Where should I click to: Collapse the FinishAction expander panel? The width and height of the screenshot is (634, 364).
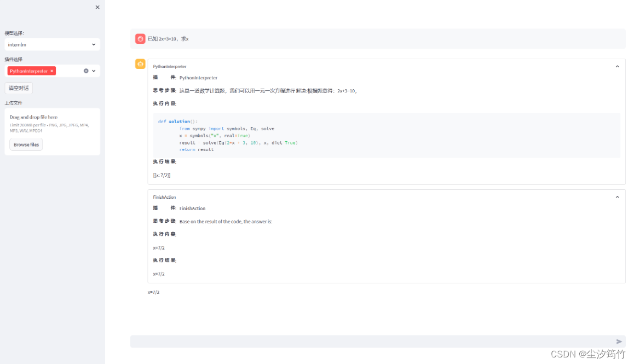pyautogui.click(x=617, y=197)
